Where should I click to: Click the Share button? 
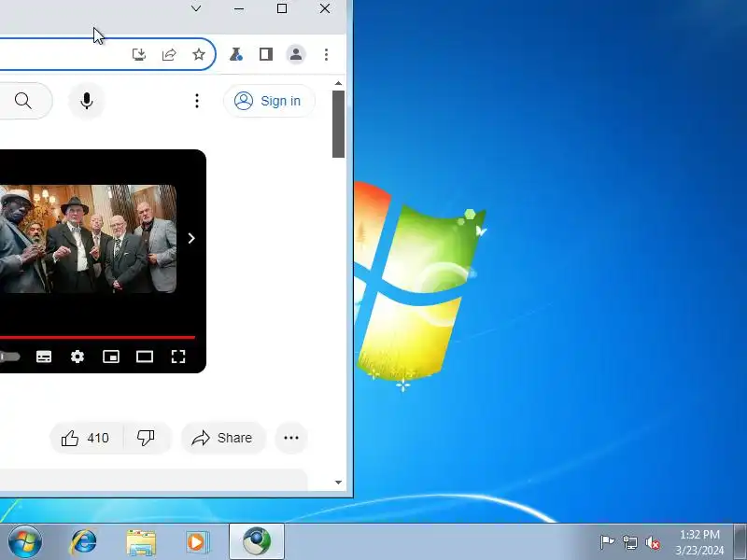point(222,438)
